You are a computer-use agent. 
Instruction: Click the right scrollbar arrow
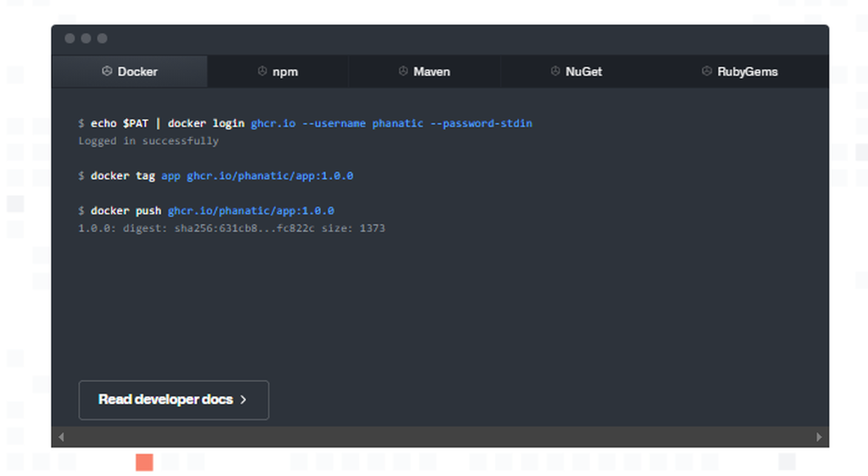[x=819, y=437]
